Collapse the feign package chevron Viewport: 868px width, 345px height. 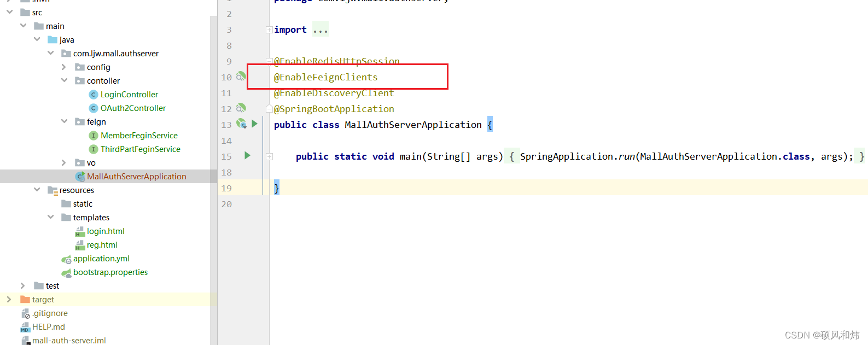64,121
